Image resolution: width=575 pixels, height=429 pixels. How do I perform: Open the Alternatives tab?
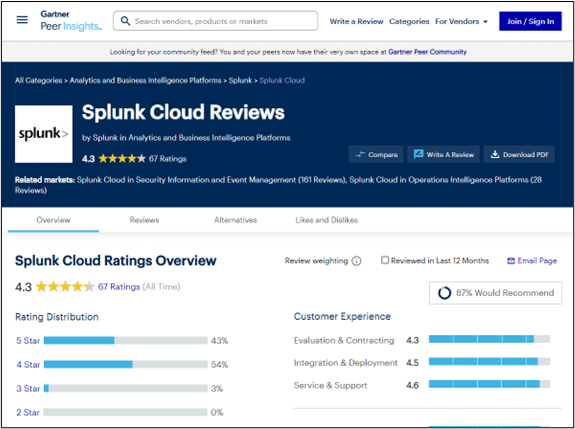(x=235, y=220)
